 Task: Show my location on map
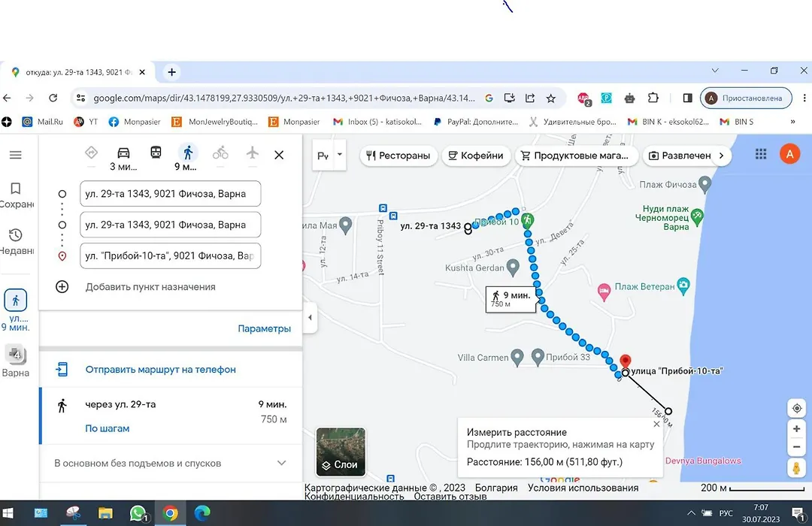pyautogui.click(x=796, y=408)
